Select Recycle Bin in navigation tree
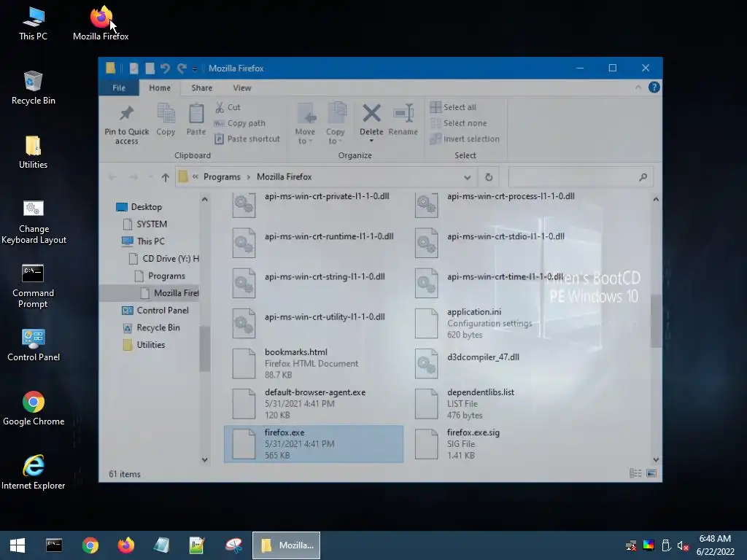 coord(151,327)
